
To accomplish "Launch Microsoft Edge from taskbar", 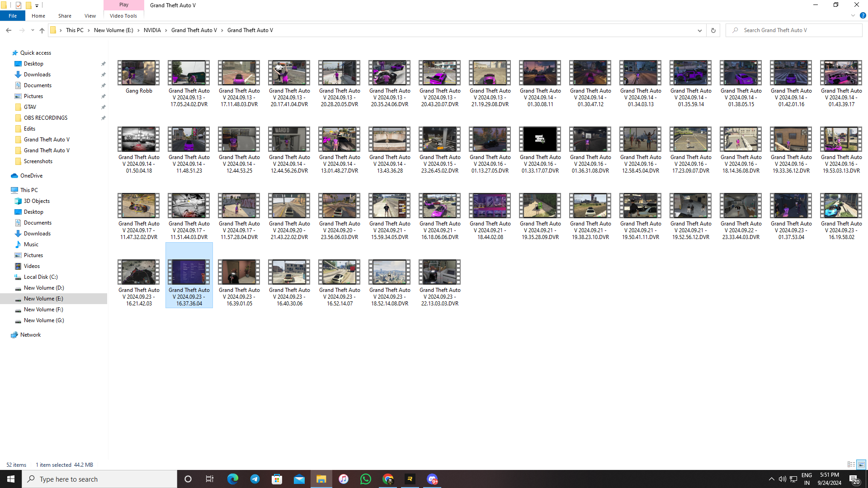I will point(233,479).
